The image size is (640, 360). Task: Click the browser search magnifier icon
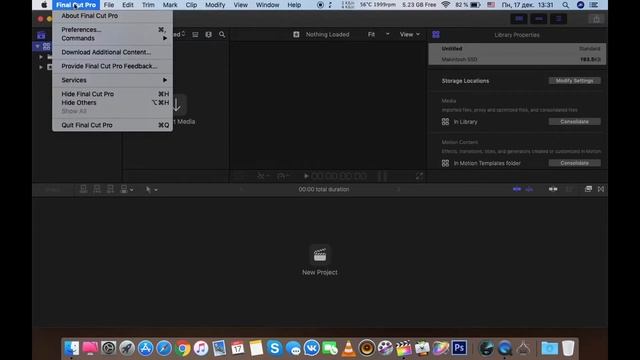click(222, 35)
